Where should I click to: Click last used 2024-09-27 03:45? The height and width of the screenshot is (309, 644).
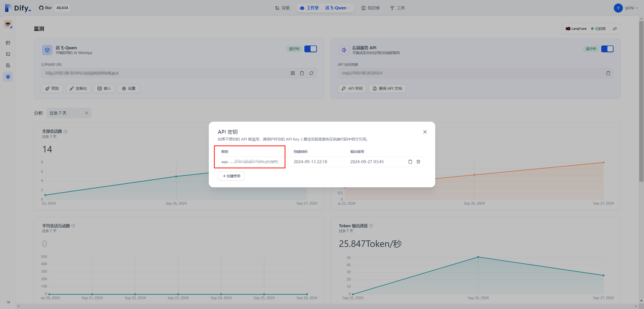point(367,162)
